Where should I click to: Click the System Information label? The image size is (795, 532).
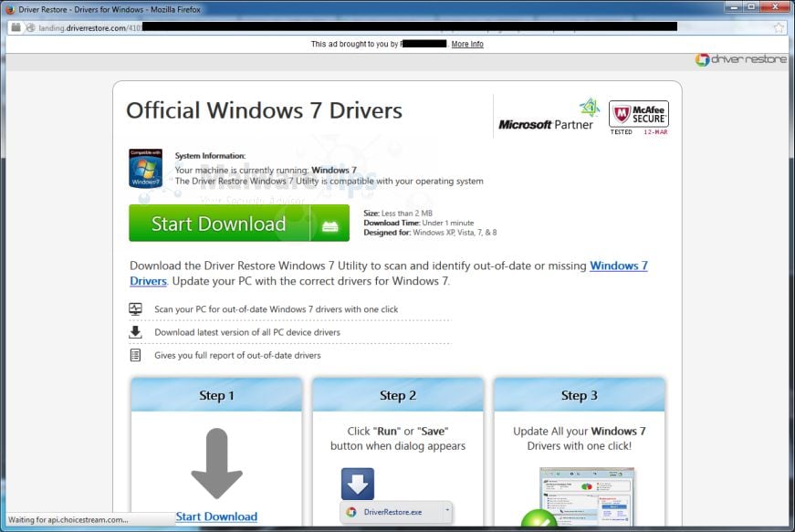click(x=210, y=155)
